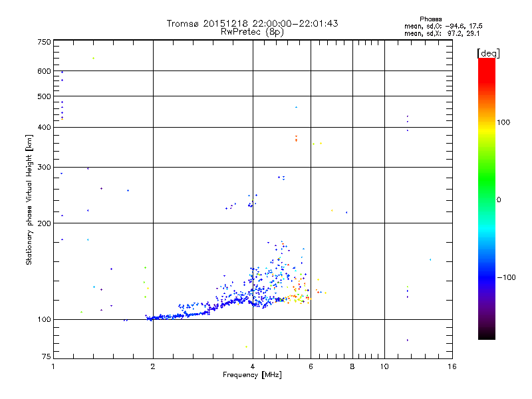The image size is (532, 399).
Task: Click the colorbar tick label '-100'
Action: click(506, 277)
